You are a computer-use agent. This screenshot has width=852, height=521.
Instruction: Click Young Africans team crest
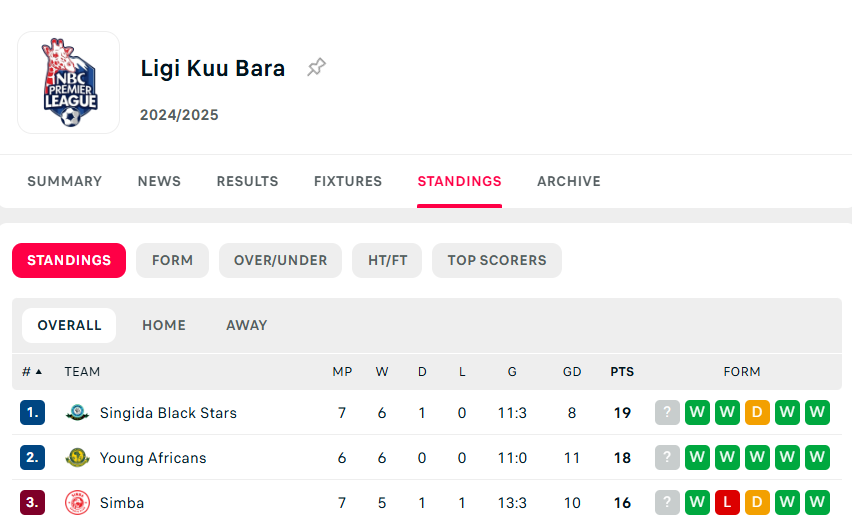coord(77,458)
